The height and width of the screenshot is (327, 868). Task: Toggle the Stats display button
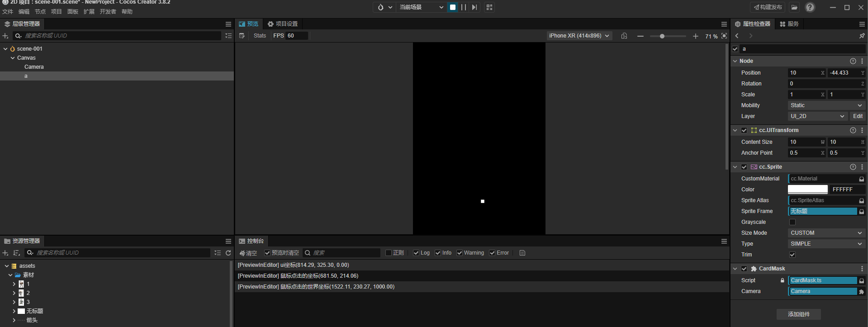(260, 36)
